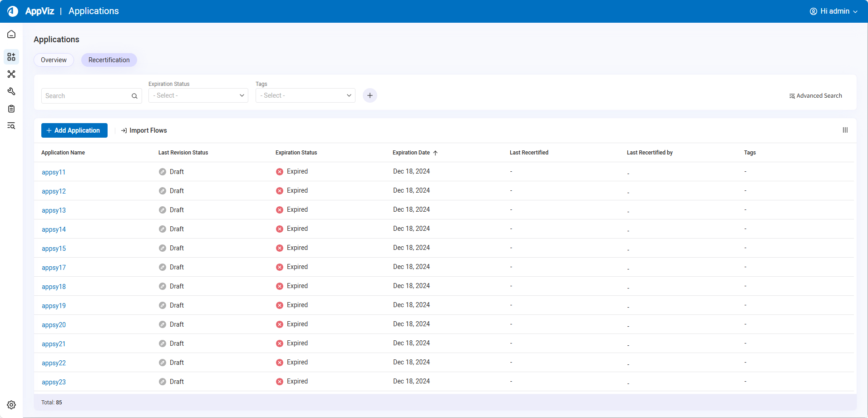Switch to the Overview tab

54,60
